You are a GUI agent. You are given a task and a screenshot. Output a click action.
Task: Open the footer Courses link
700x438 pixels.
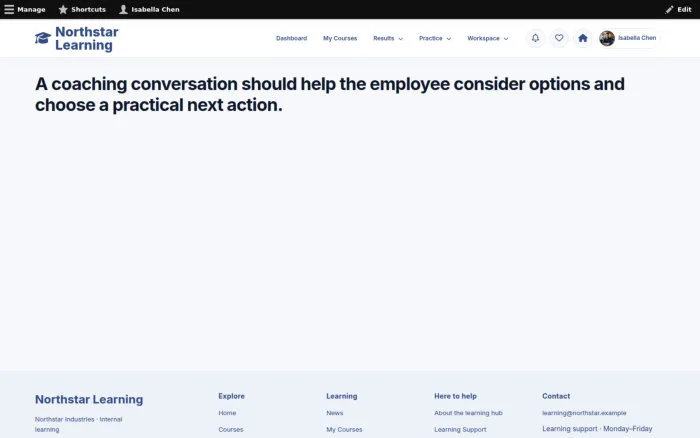tap(231, 430)
